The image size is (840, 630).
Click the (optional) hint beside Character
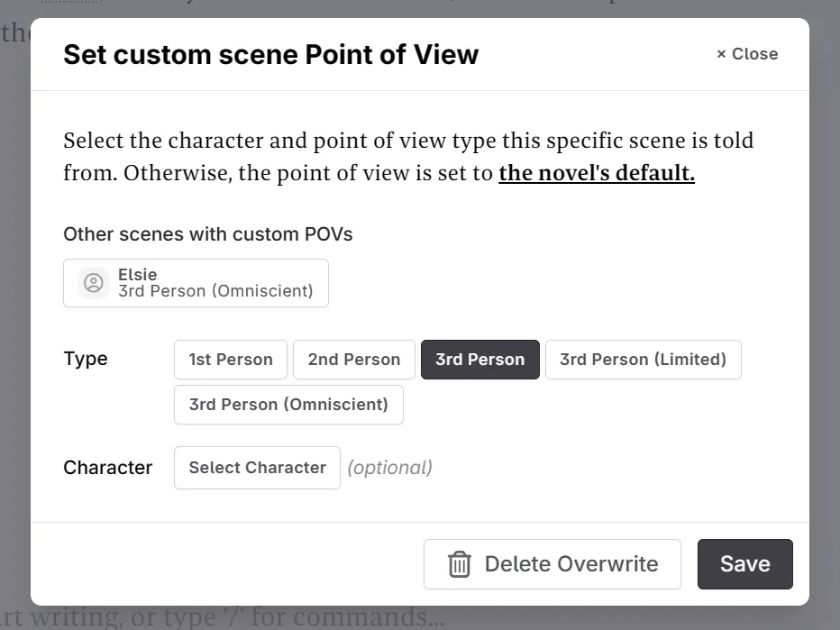[389, 467]
